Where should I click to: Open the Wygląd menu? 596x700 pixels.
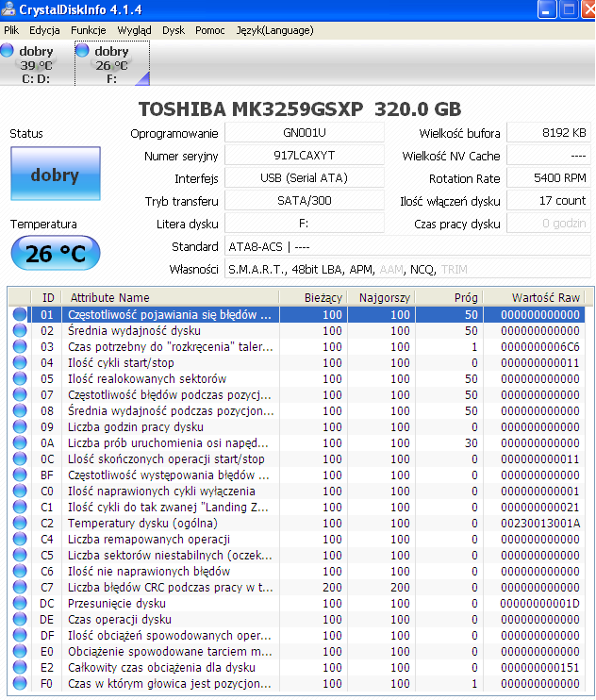tap(134, 30)
